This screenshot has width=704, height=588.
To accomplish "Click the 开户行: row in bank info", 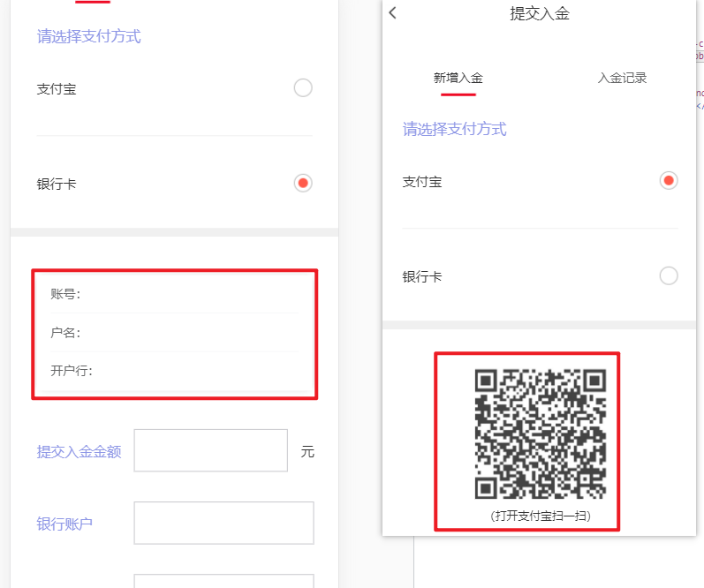I will (x=174, y=371).
